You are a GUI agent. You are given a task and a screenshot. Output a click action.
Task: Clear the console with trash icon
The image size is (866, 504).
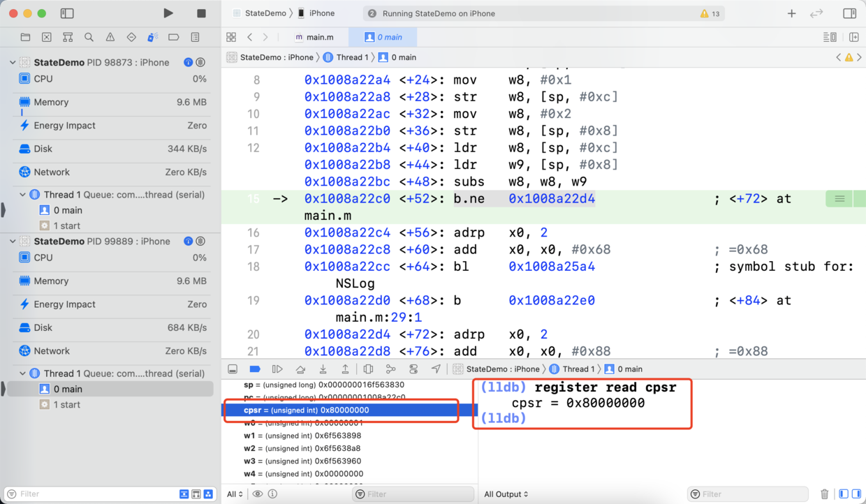click(825, 494)
